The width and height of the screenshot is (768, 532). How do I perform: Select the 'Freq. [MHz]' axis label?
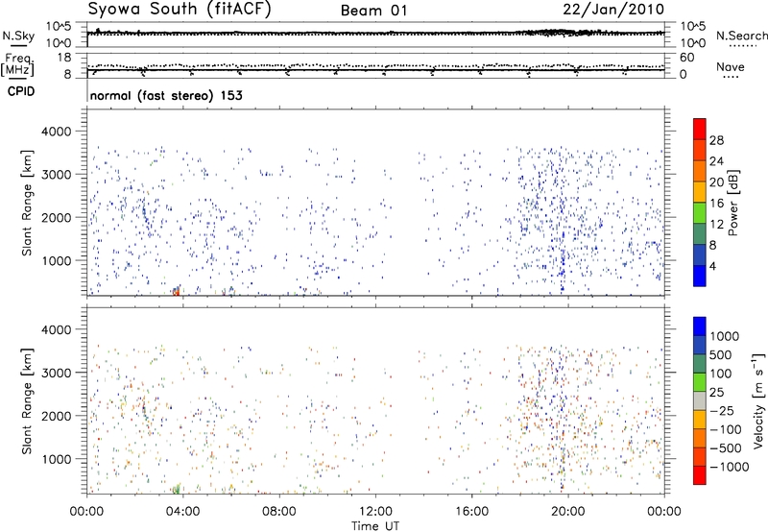pos(17,64)
